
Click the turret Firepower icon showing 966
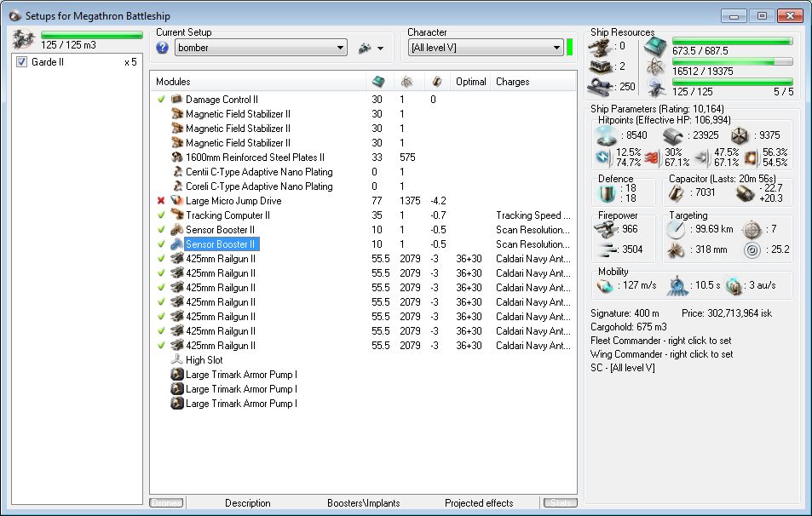pos(605,229)
